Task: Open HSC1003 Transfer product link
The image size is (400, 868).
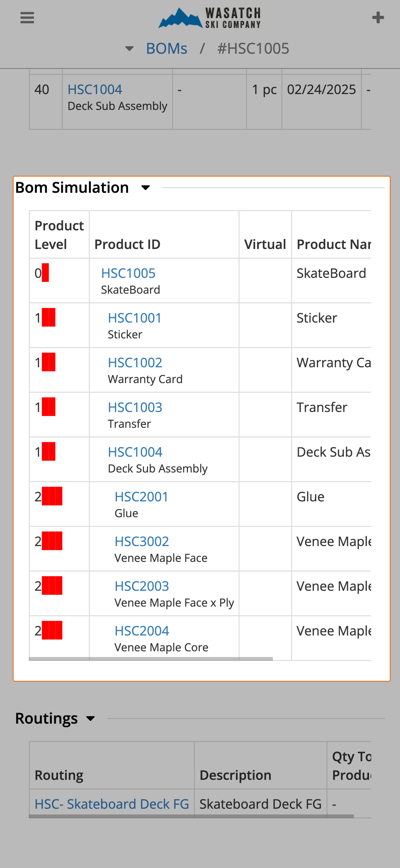Action: point(135,407)
